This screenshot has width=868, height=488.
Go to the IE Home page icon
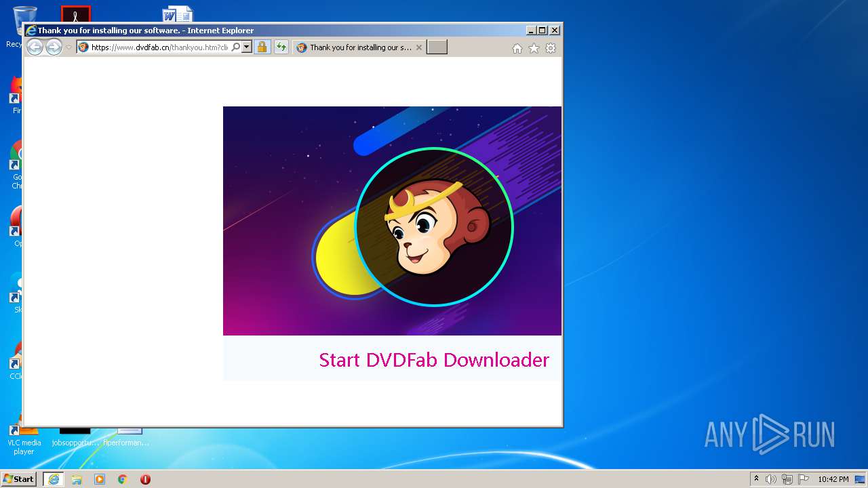[x=517, y=48]
